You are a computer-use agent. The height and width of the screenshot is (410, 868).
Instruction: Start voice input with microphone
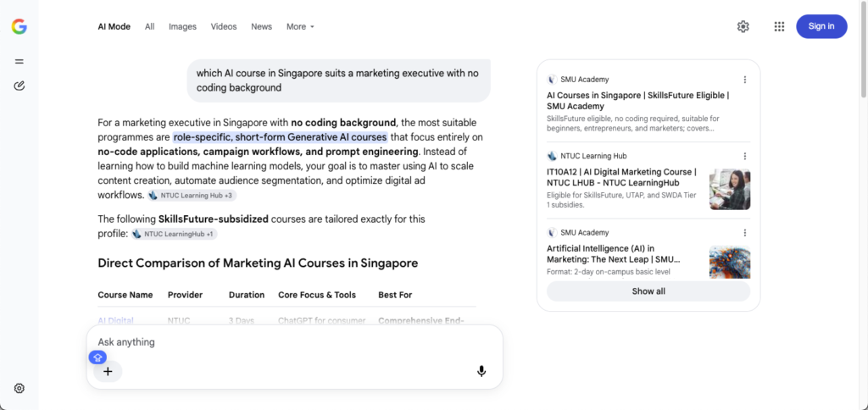pos(481,371)
